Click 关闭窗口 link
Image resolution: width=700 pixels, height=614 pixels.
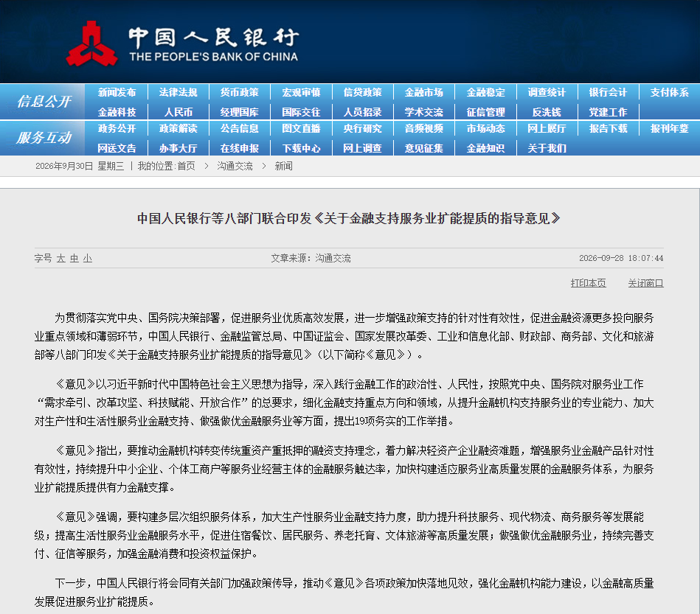tap(645, 283)
